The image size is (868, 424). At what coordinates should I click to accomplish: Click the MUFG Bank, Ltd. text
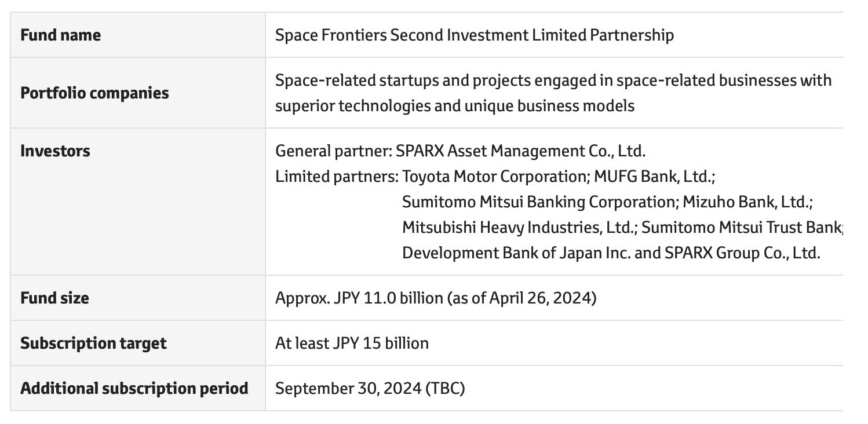pyautogui.click(x=655, y=177)
